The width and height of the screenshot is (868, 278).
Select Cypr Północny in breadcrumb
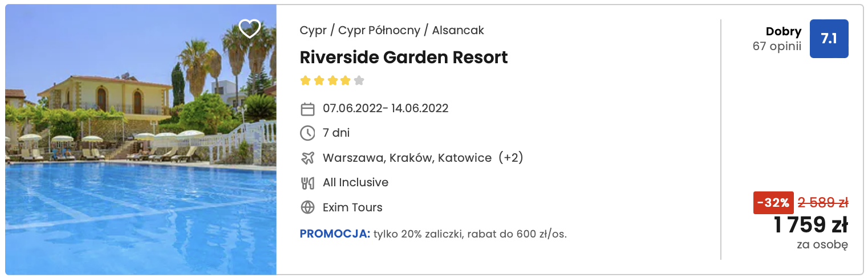tap(379, 30)
